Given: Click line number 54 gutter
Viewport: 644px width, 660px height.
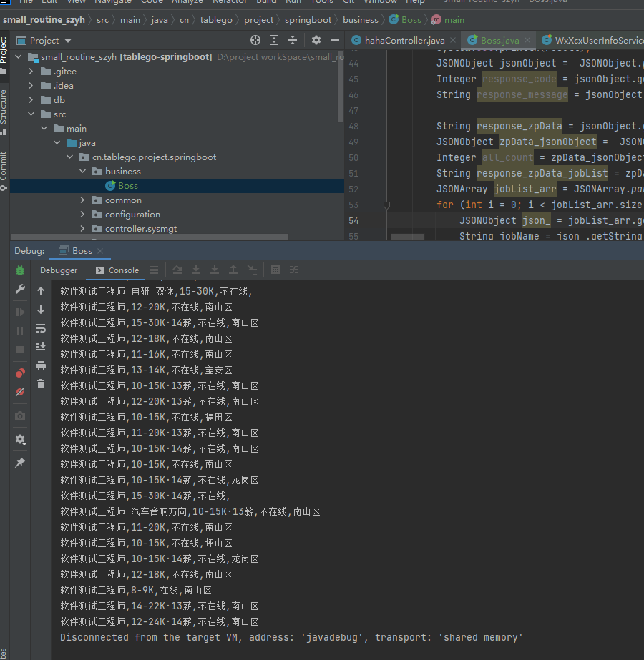Looking at the screenshot, I should pos(353,220).
